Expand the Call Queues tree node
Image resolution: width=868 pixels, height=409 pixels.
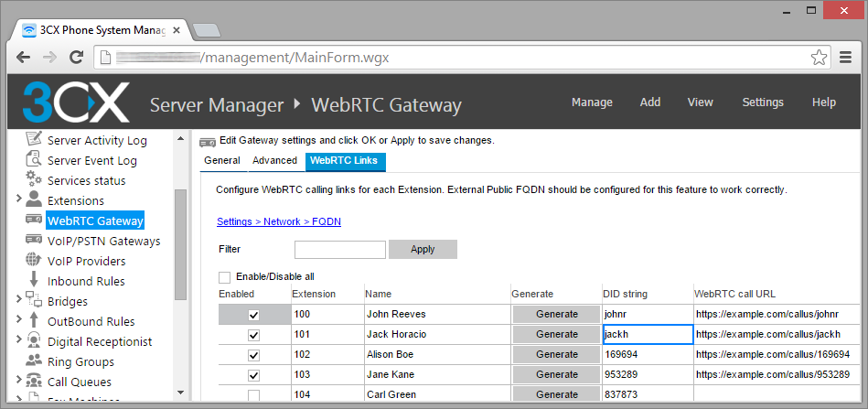[19, 379]
